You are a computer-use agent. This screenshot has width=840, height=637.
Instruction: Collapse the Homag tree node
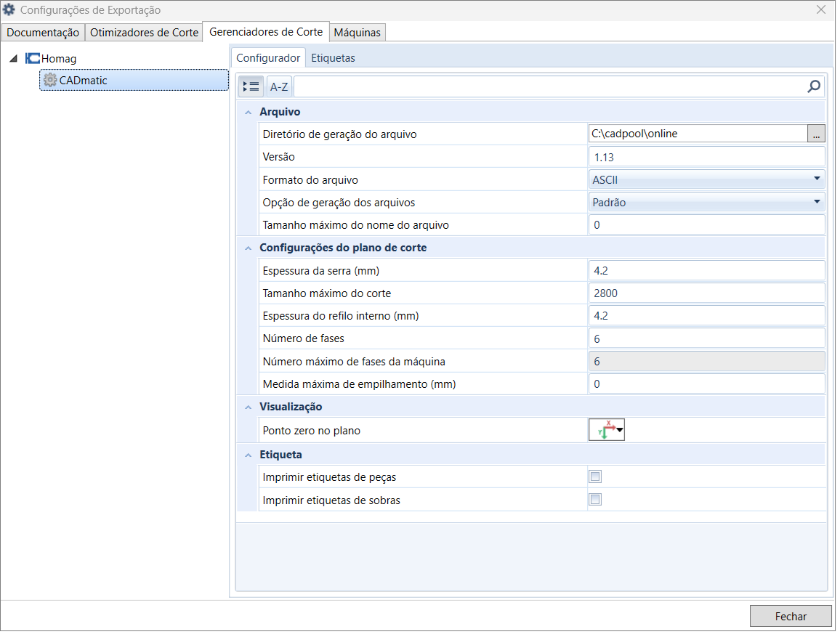[14, 59]
